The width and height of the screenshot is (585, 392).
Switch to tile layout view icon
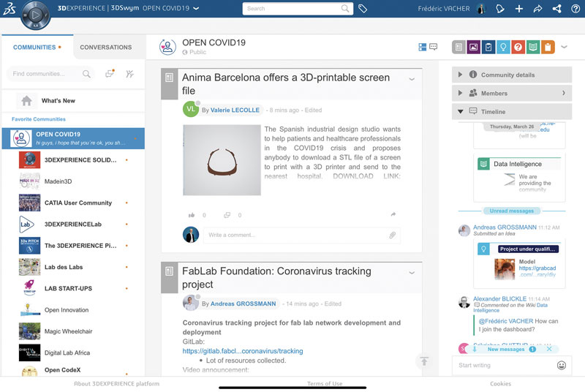pos(423,47)
